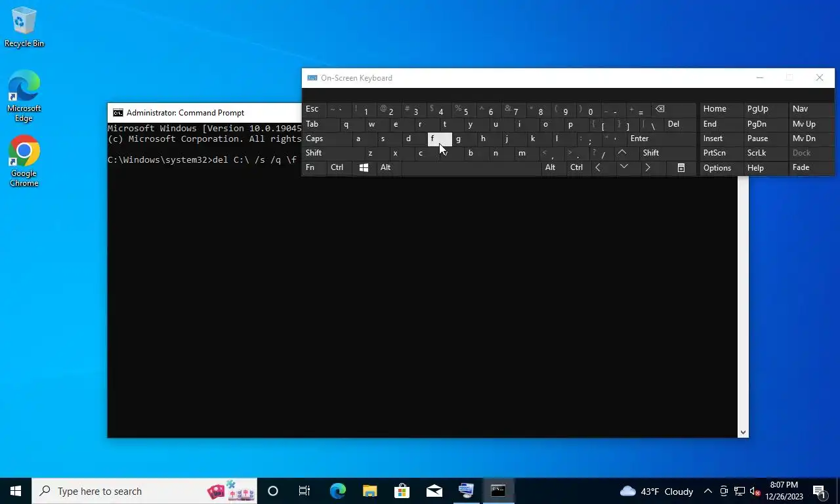
Task: Click the Tab key on On-Screen Keyboard
Action: [x=320, y=124]
